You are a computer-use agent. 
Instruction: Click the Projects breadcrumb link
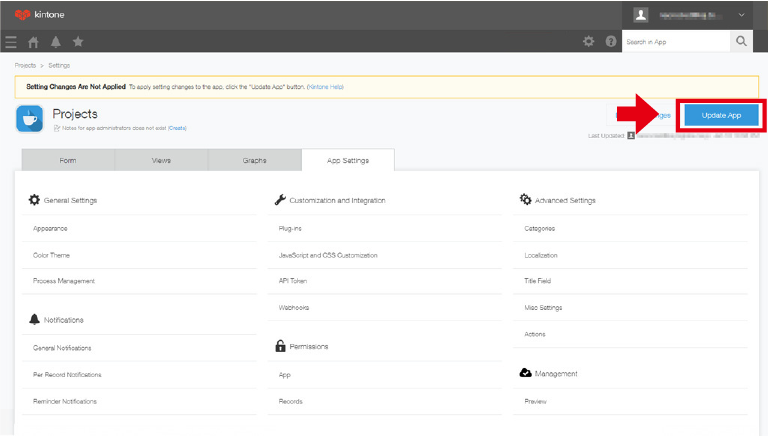coord(25,65)
